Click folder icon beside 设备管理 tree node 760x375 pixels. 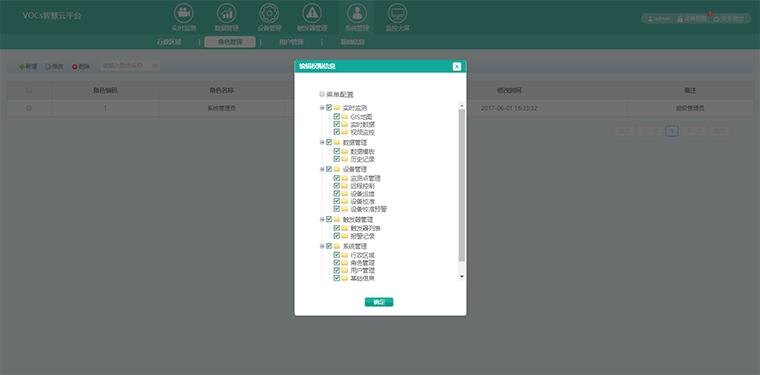tap(336, 169)
